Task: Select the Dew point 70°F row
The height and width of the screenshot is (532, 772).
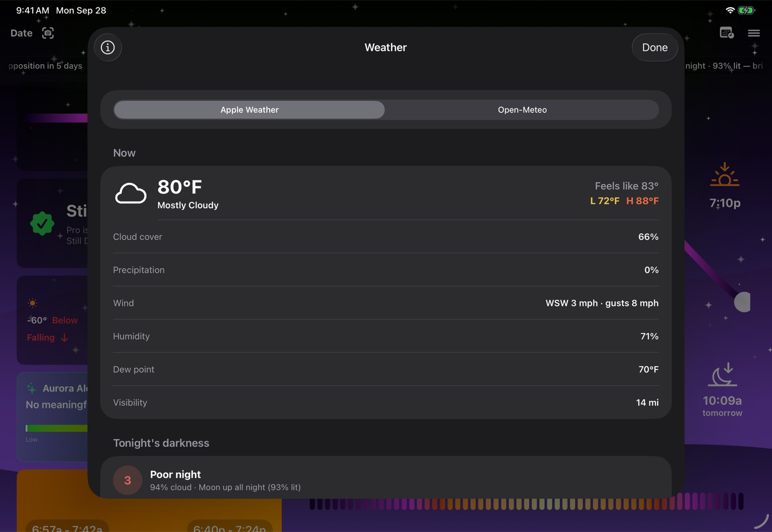Action: (386, 369)
